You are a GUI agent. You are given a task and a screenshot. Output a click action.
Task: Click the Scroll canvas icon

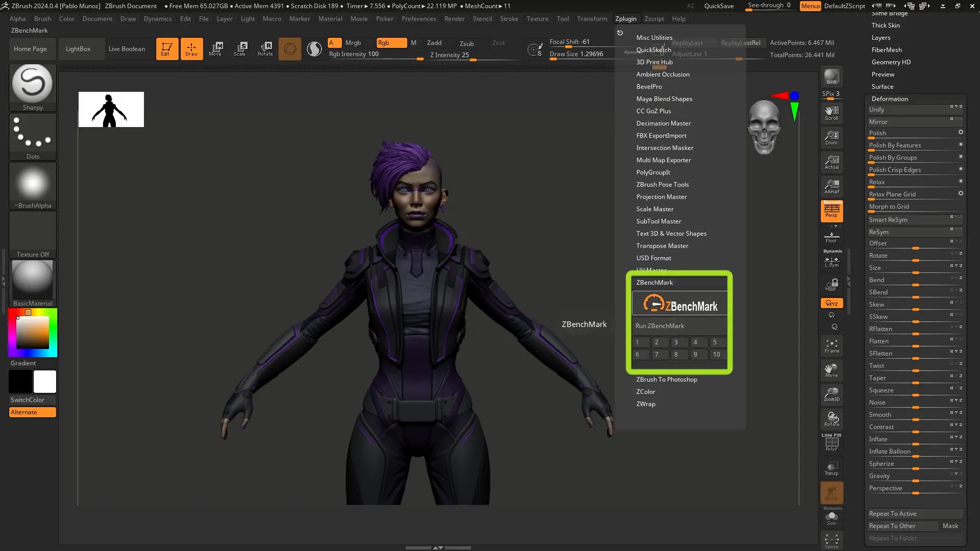[831, 113]
